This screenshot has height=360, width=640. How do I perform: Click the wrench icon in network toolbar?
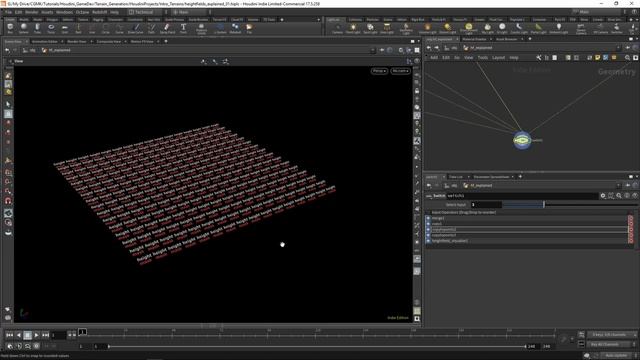[539, 58]
